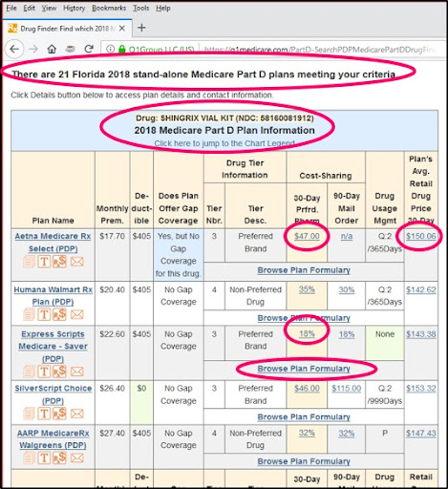The image size is (448, 489).
Task: Open Express Scripts Medicare - Saver (PDP) link
Action: 53,347
